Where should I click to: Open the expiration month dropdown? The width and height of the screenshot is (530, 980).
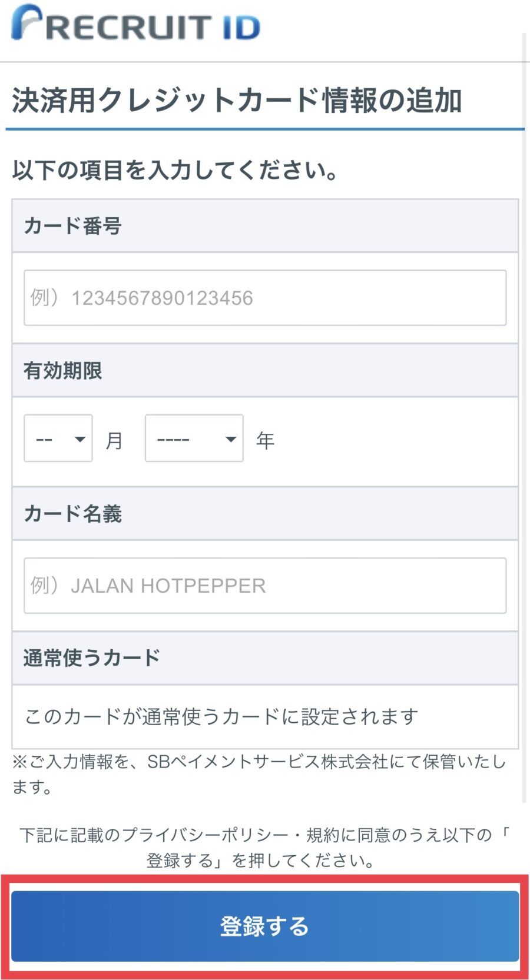pyautogui.click(x=58, y=438)
